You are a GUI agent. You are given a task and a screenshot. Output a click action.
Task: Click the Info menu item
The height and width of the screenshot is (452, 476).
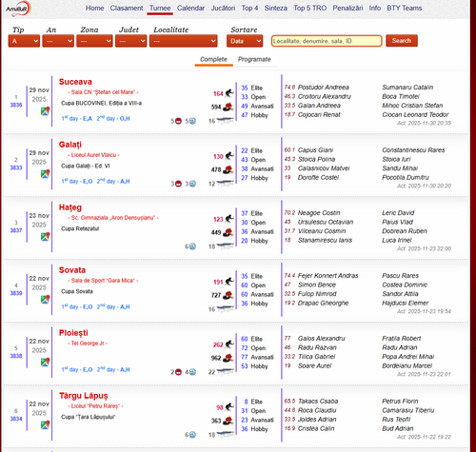tap(375, 9)
